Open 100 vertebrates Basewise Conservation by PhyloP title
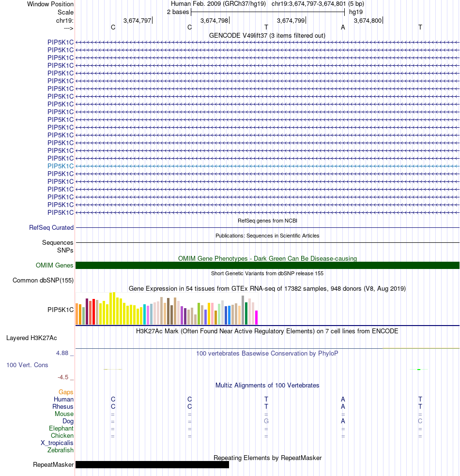Image resolution: width=460 pixels, height=476 pixels. [267, 353]
